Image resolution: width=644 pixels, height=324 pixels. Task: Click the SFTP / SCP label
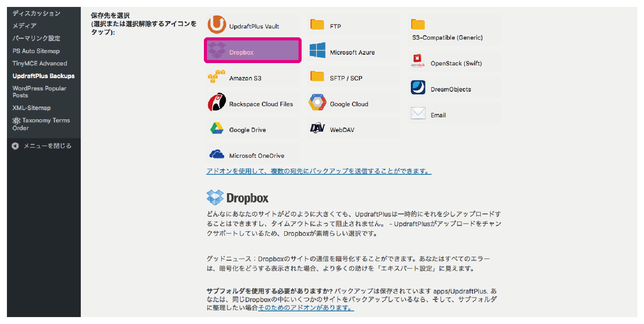click(x=346, y=78)
